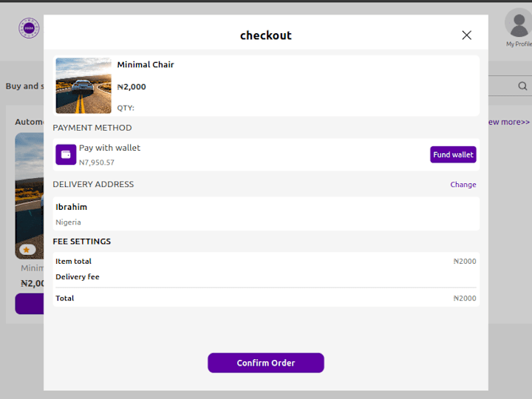The width and height of the screenshot is (532, 399).
Task: Click the Total amount ₦2000
Action: (x=465, y=299)
